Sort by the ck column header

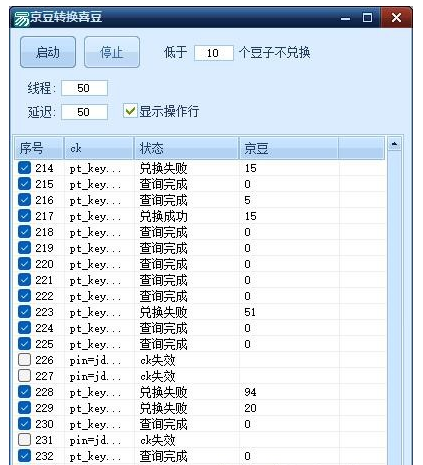[x=99, y=148]
